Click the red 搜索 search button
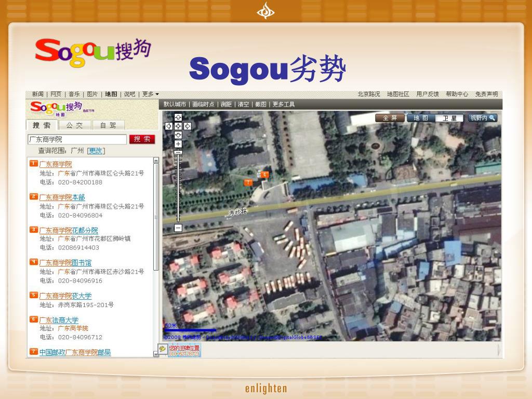This screenshot has height=399, width=532. pyautogui.click(x=142, y=139)
